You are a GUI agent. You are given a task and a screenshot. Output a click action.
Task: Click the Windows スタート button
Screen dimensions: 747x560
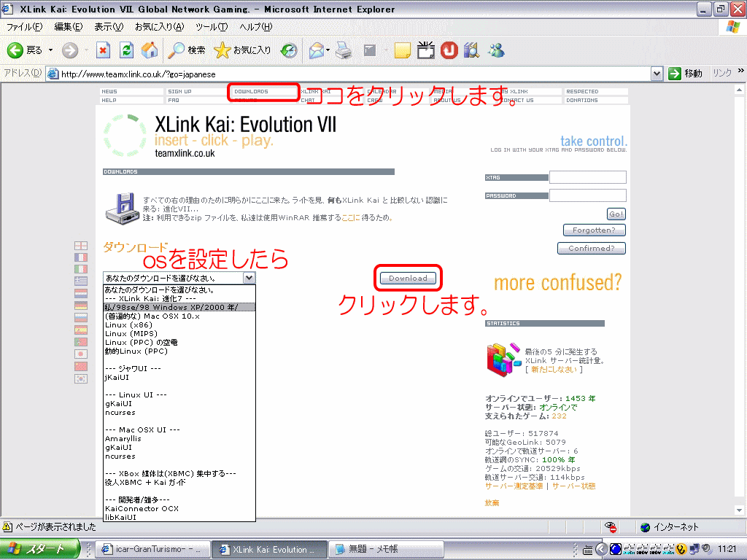tap(40, 549)
